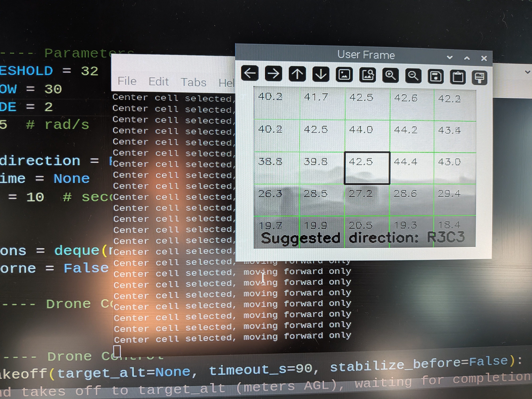The width and height of the screenshot is (532, 399).
Task: Click the zoom-to-fit image icon
Action: (x=367, y=75)
